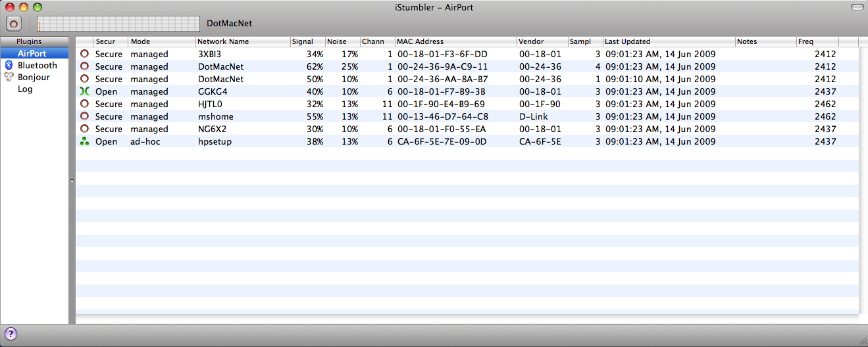Screen dimensions: 868x347
Task: Open the Bonjour plugin
Action: tap(34, 77)
